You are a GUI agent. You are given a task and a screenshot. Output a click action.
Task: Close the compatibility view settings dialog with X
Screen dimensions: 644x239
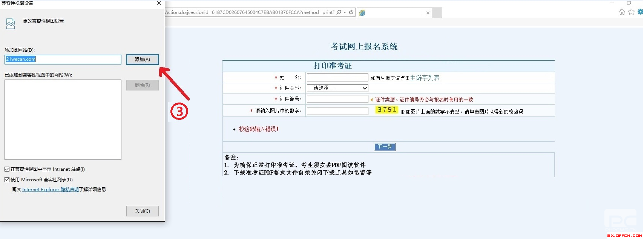point(159,3)
